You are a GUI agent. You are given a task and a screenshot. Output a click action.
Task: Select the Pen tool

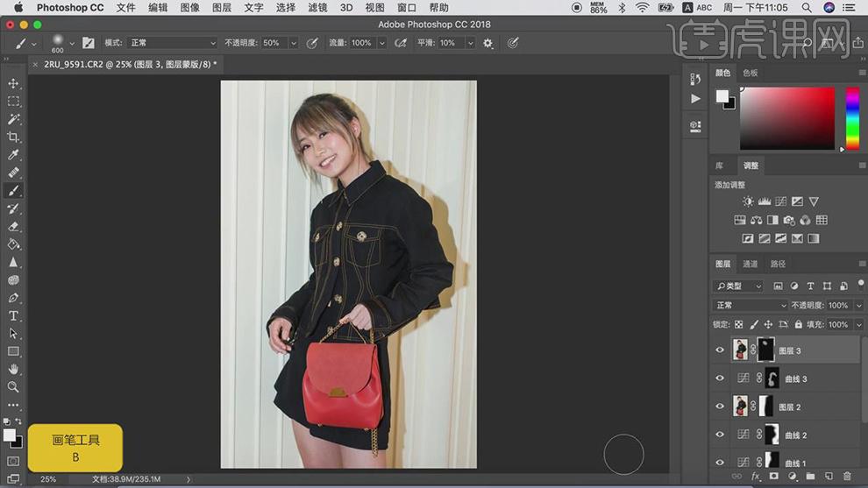pos(13,298)
